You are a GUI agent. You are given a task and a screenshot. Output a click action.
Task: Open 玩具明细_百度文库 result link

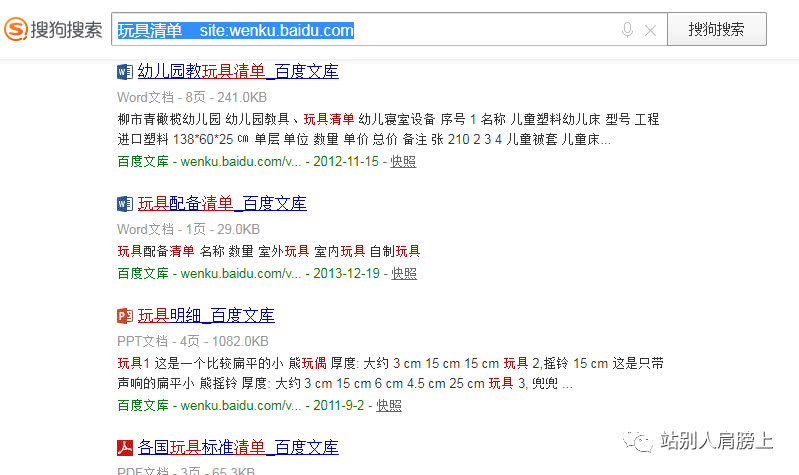click(206, 315)
